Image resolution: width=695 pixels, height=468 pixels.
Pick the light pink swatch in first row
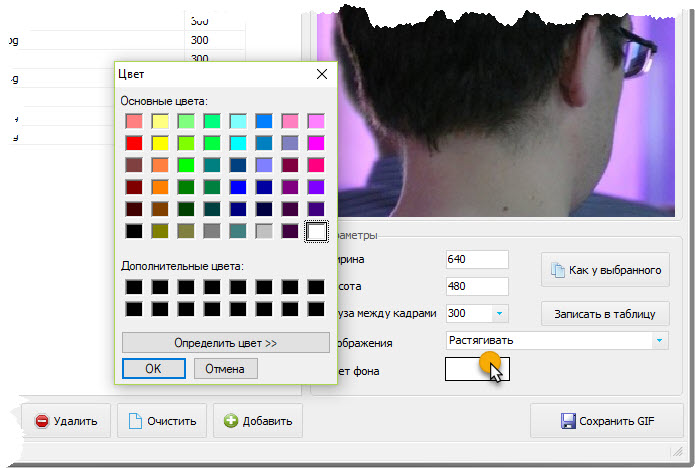coord(290,121)
